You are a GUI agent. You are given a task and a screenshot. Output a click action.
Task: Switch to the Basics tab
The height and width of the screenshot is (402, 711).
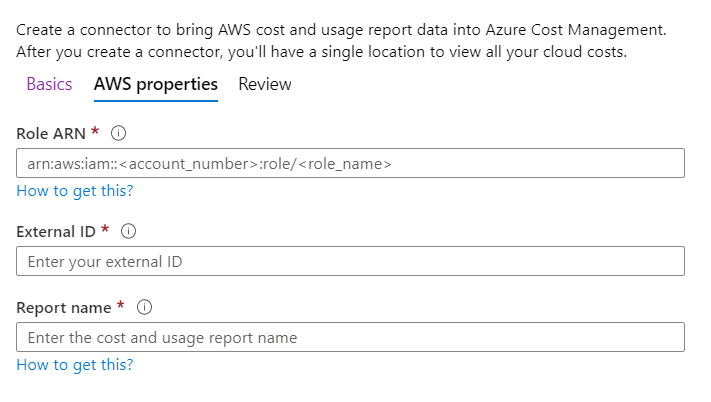click(49, 84)
